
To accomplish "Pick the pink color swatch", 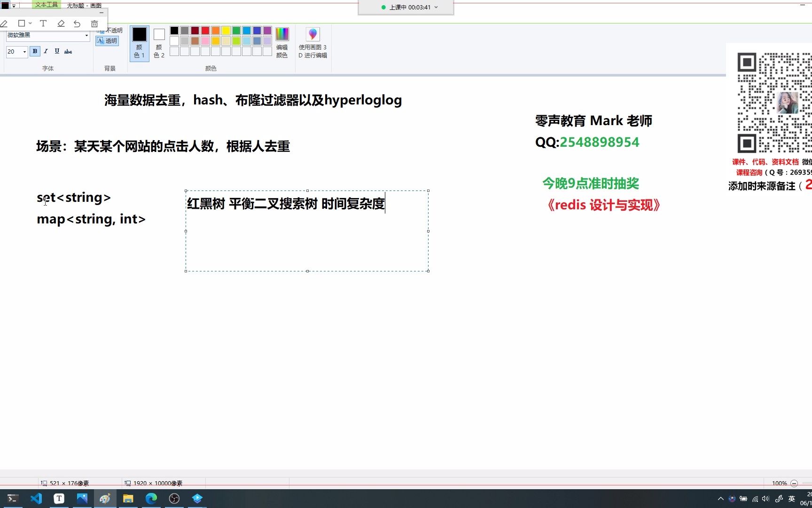I will click(205, 41).
